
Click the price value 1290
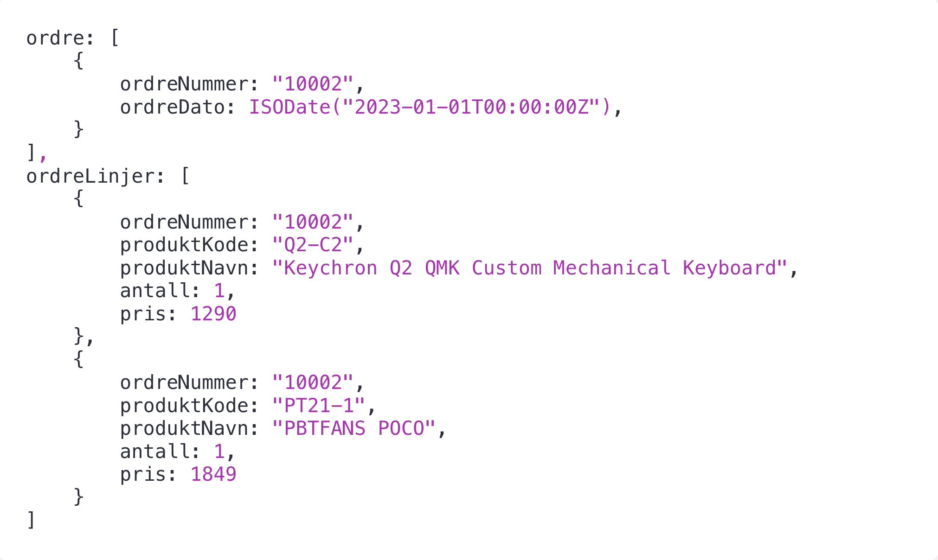tap(213, 314)
